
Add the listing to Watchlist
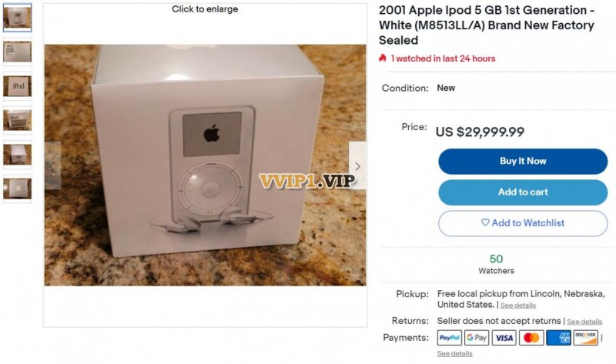click(523, 223)
